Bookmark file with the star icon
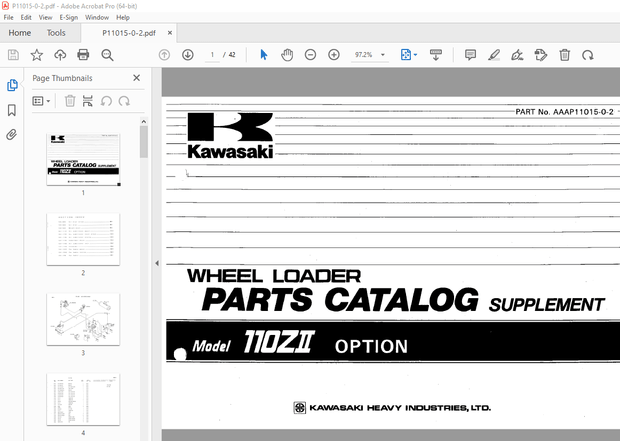 [37, 54]
